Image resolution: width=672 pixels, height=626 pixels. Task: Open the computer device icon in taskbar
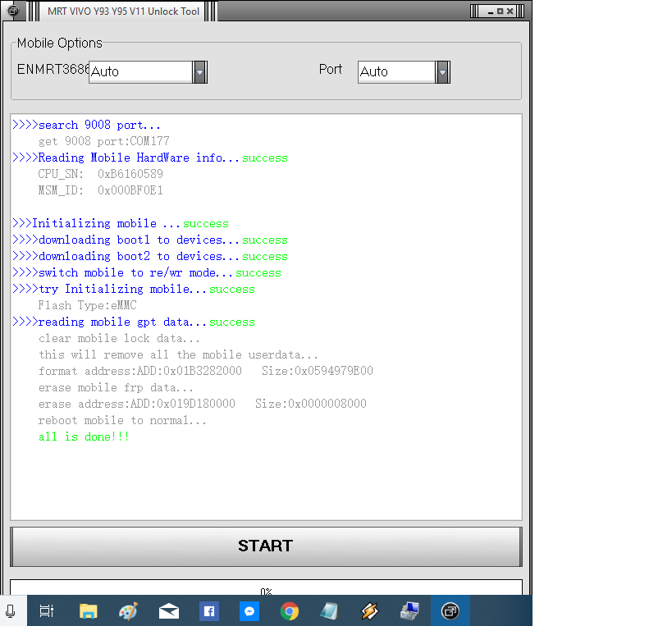click(409, 611)
